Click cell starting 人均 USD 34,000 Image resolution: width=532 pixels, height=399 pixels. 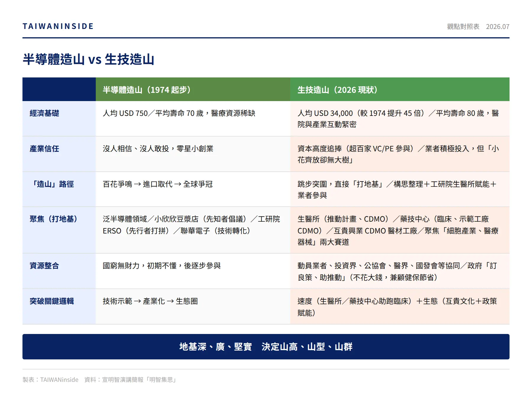pyautogui.click(x=400, y=119)
